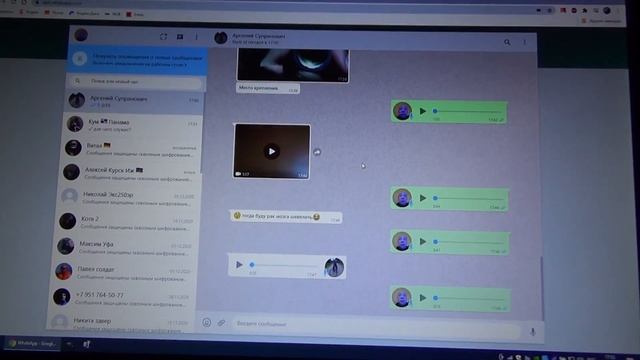
Task: Open the Chrome profile avatar in browser toolbar
Action: coord(607,11)
